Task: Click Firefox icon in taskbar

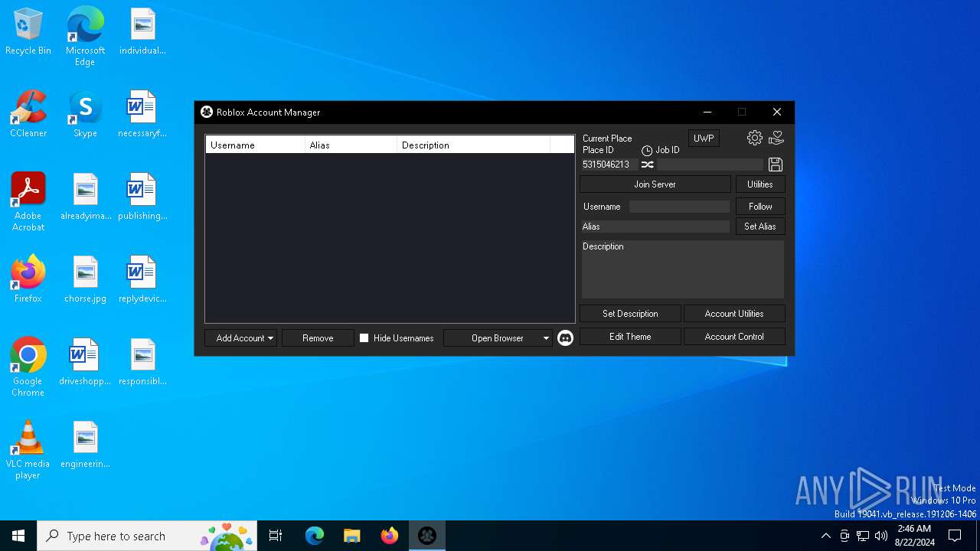Action: pos(390,536)
